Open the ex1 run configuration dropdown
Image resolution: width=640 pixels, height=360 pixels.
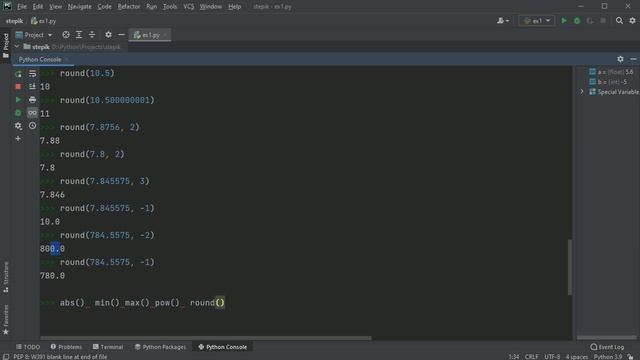537,20
